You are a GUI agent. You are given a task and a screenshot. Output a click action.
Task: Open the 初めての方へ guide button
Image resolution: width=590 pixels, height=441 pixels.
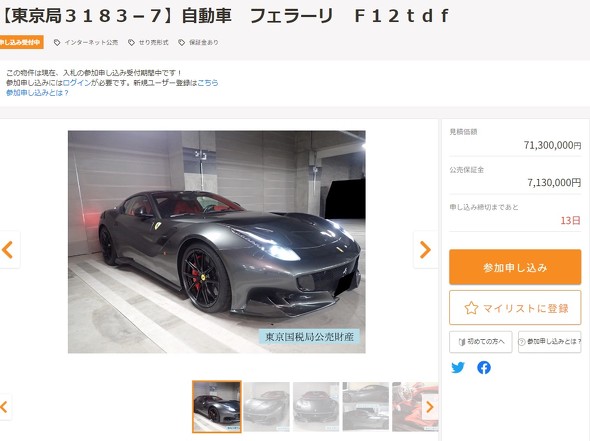(481, 342)
